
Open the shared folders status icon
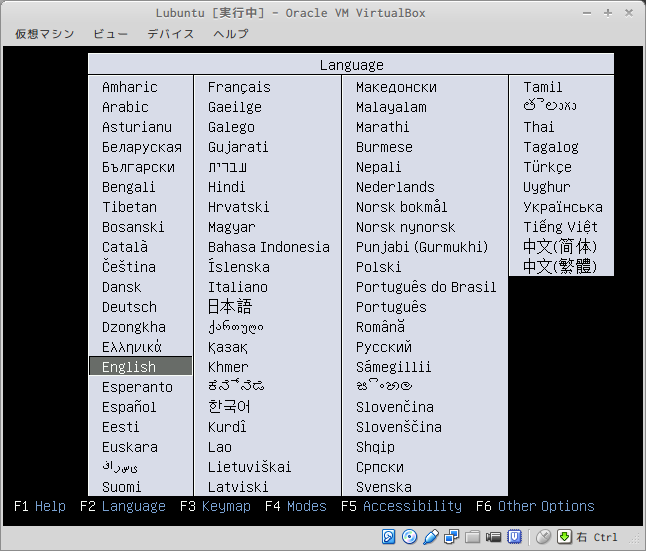pos(473,537)
